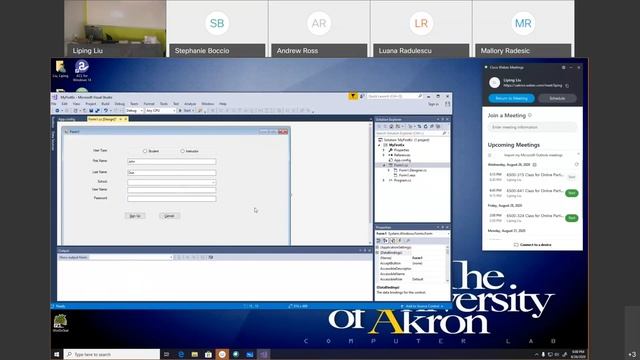Click the Properties grid vertical scrollbar

point(448,263)
